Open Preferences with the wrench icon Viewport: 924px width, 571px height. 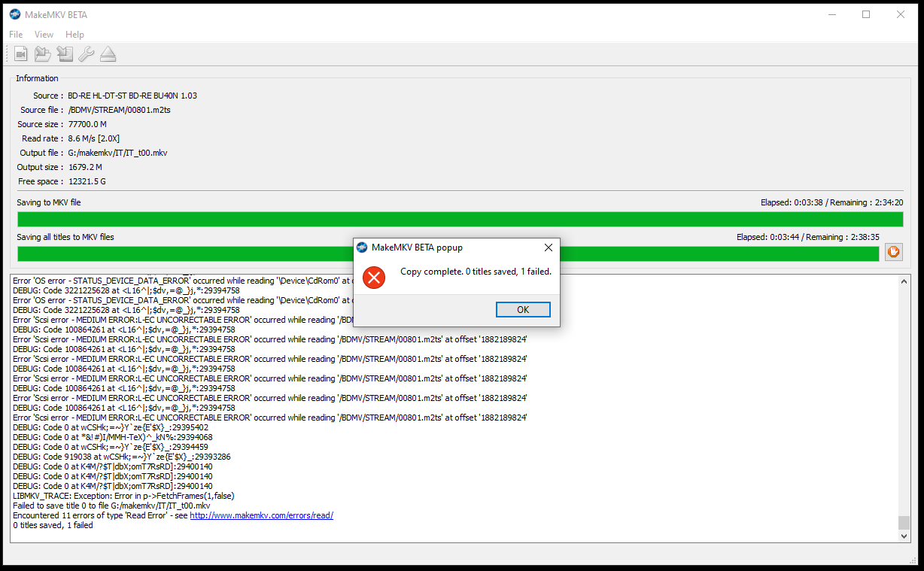coord(87,54)
